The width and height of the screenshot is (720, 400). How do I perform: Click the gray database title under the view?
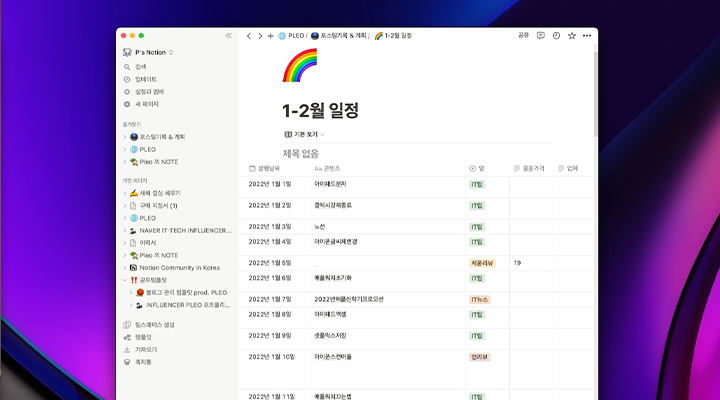point(301,153)
